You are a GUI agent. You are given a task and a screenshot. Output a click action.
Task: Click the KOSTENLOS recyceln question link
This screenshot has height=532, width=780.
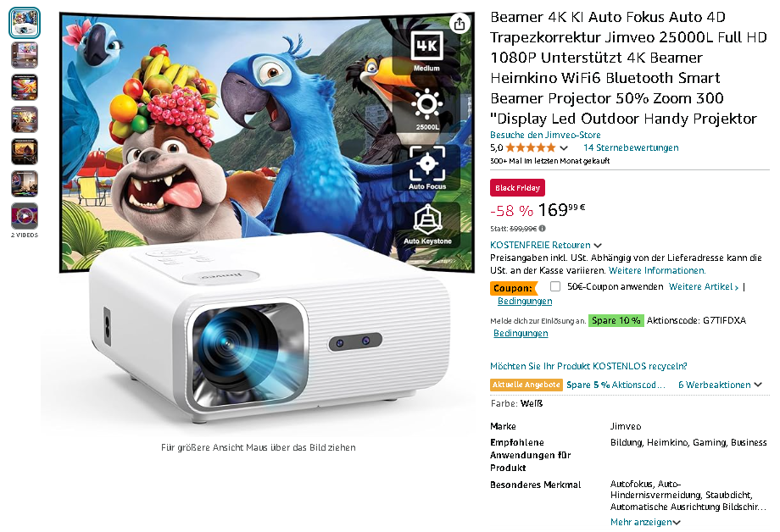[x=588, y=366]
